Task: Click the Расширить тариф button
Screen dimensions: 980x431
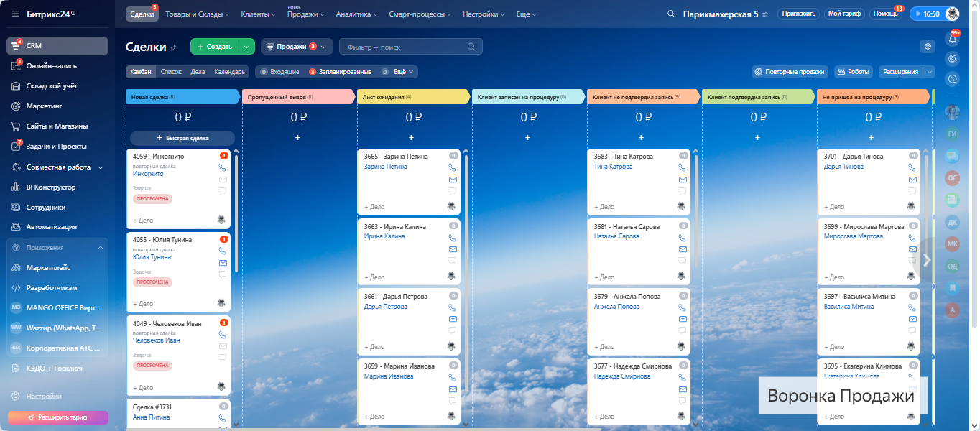Action: tap(58, 417)
